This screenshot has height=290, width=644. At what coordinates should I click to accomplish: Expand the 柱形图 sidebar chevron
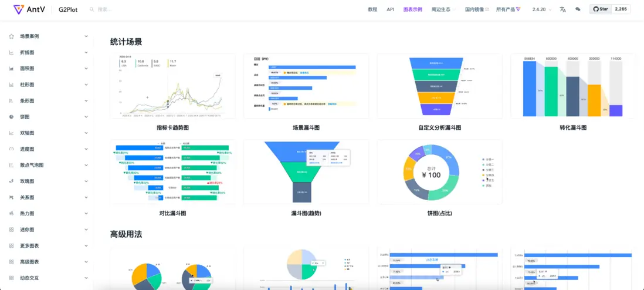[86, 85]
